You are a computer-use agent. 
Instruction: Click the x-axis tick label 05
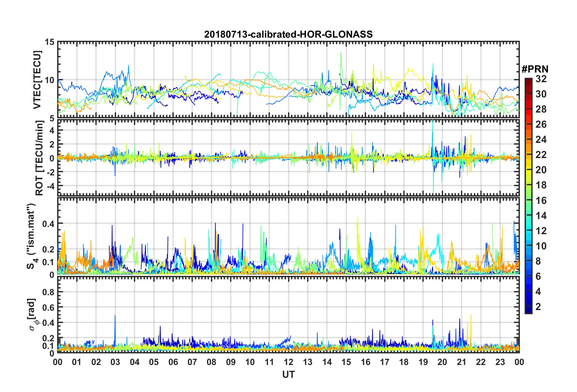pyautogui.click(x=154, y=362)
